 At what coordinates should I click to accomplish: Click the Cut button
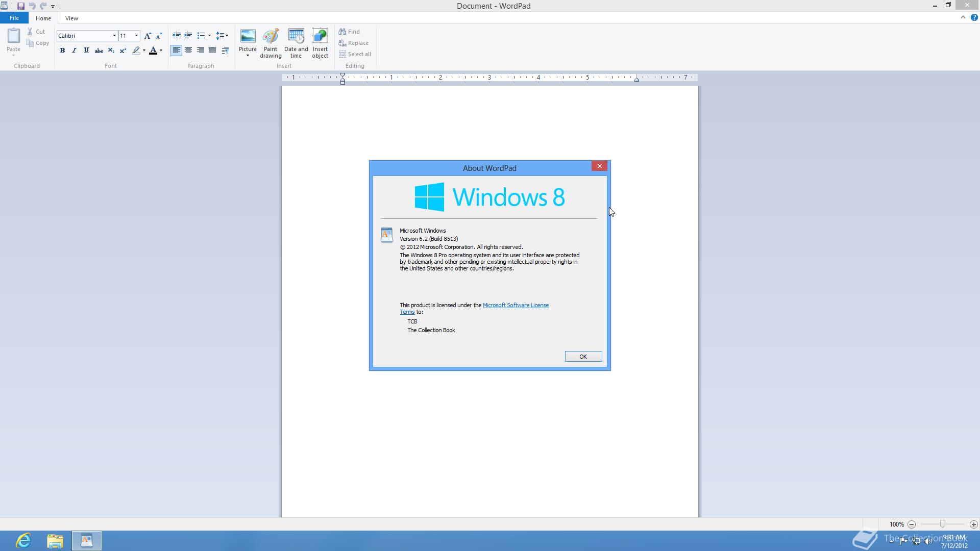point(37,32)
